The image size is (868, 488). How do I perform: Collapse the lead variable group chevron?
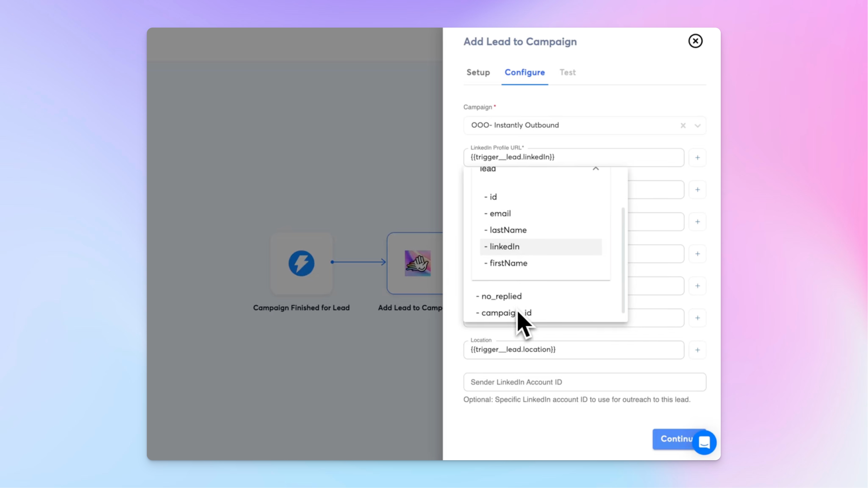595,169
